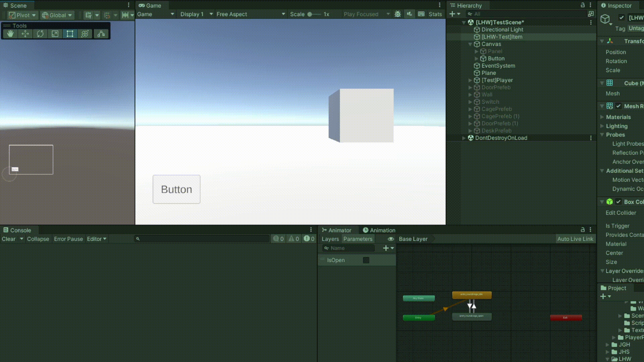This screenshot has width=644, height=362.
Task: Click the Console search field
Action: click(201, 239)
